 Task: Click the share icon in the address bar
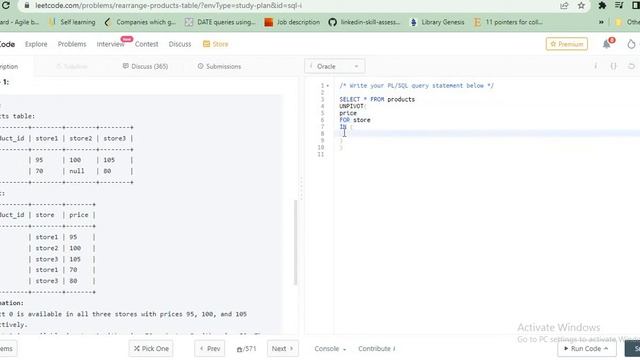564,6
